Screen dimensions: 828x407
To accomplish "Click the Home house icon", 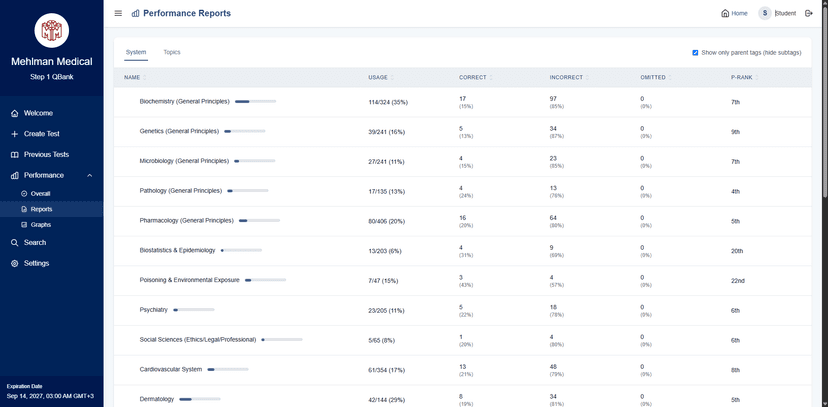I will pyautogui.click(x=725, y=13).
